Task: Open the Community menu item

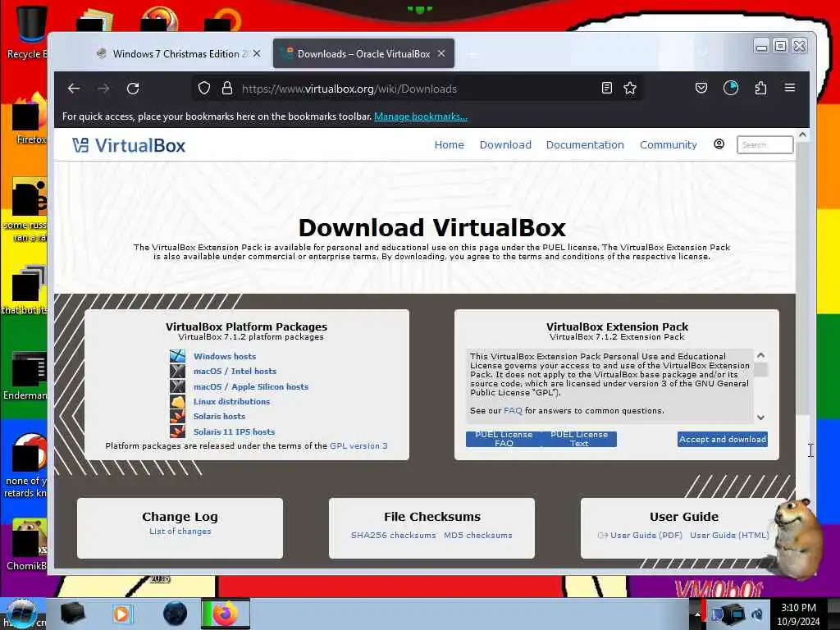Action: point(668,144)
